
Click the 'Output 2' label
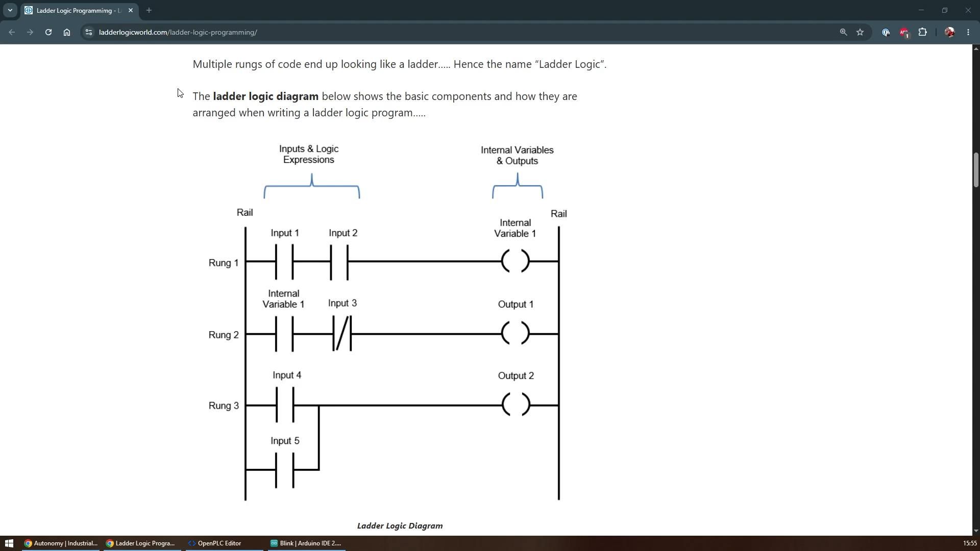click(516, 376)
